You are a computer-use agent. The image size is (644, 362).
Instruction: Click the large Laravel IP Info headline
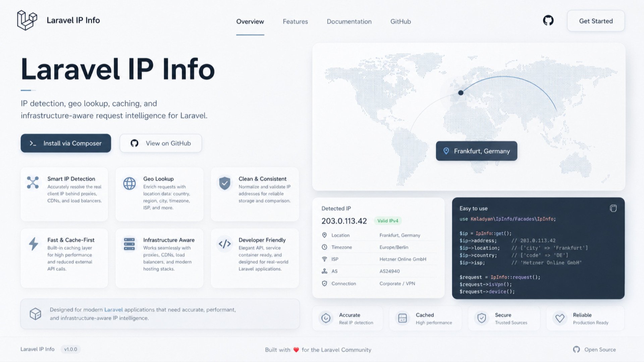tap(117, 69)
